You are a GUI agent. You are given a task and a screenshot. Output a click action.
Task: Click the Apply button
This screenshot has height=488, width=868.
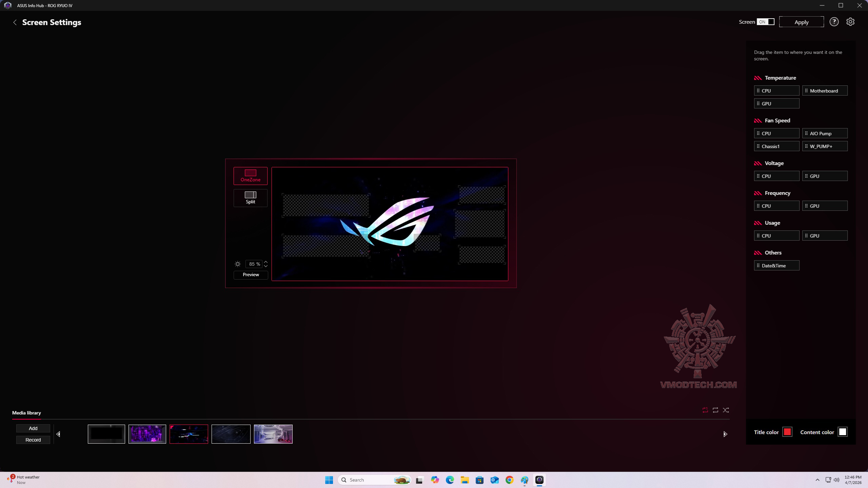point(801,22)
